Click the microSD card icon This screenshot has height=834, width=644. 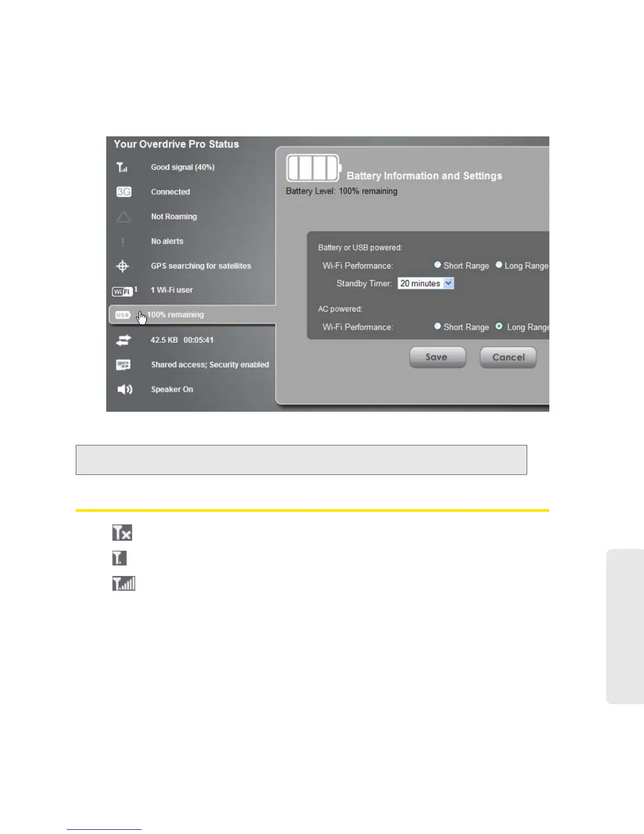(123, 364)
